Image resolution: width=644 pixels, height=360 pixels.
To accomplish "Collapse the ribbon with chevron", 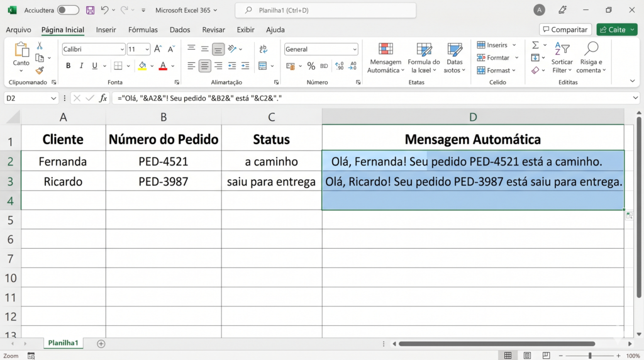I will tap(633, 81).
